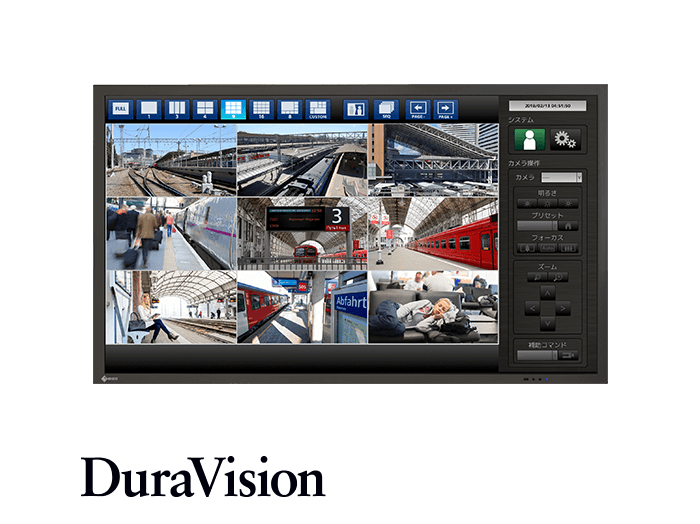Open the CUSTOM layout option
This screenshot has width=700, height=524.
(x=318, y=109)
